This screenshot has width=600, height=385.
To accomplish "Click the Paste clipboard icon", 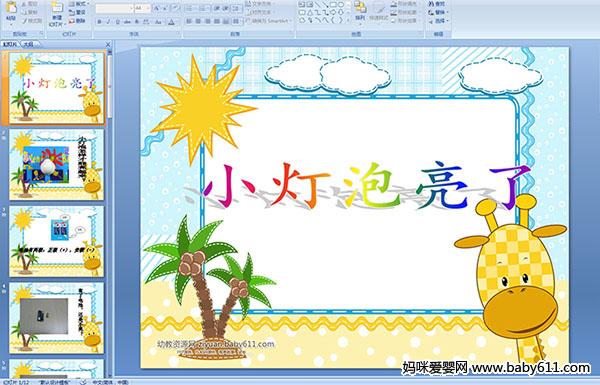I will [x=11, y=8].
